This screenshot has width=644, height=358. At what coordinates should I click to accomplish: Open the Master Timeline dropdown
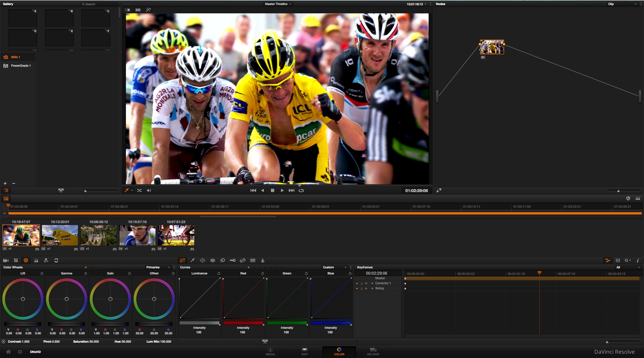pyautogui.click(x=278, y=4)
